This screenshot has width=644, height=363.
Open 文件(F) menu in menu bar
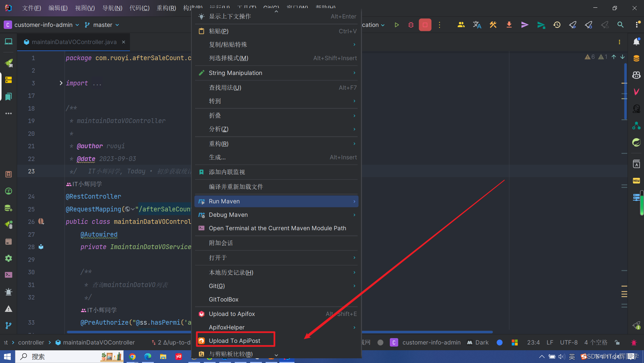click(32, 8)
